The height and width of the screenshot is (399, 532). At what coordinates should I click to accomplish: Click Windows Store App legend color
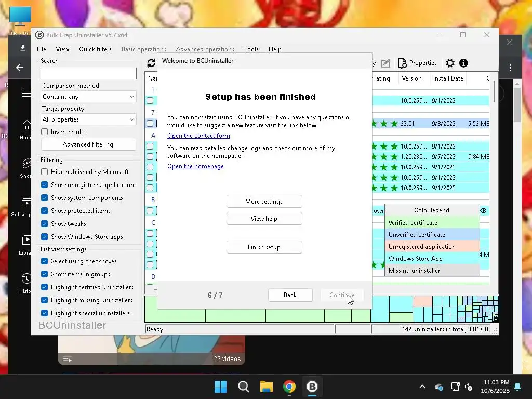(432, 259)
